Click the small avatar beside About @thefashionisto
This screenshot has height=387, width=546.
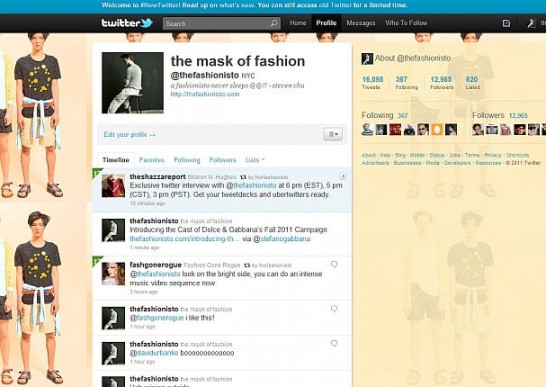coord(367,59)
